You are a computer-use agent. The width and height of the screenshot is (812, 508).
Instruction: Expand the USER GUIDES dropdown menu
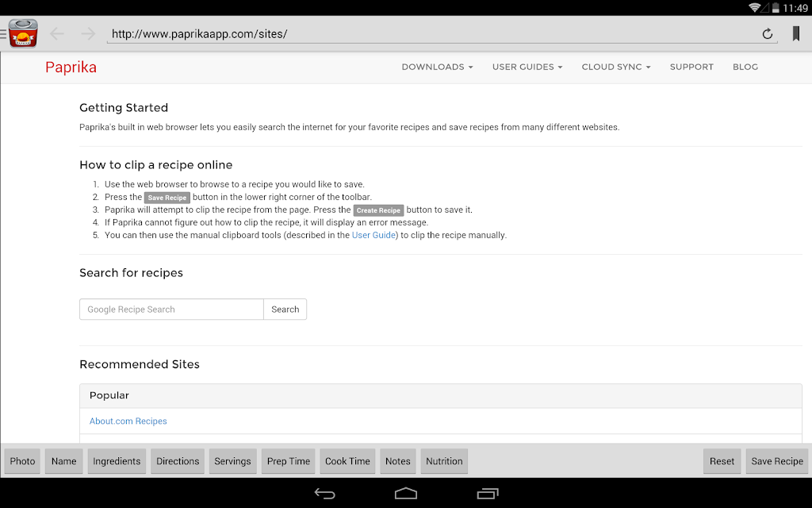point(527,67)
